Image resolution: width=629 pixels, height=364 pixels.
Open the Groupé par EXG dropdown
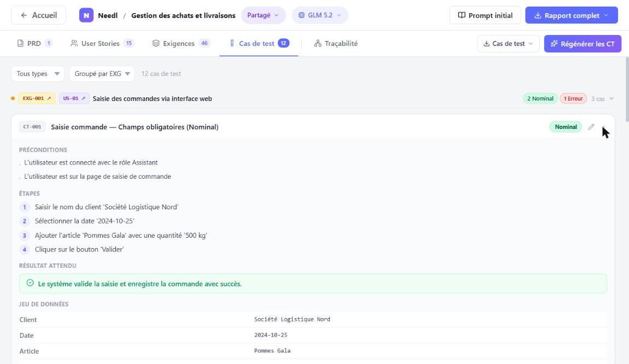102,74
